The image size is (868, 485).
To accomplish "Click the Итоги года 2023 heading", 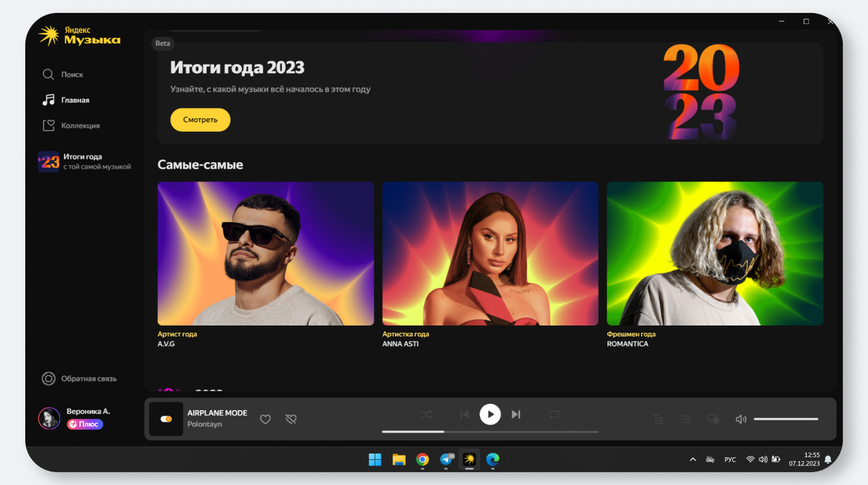I will (x=237, y=67).
